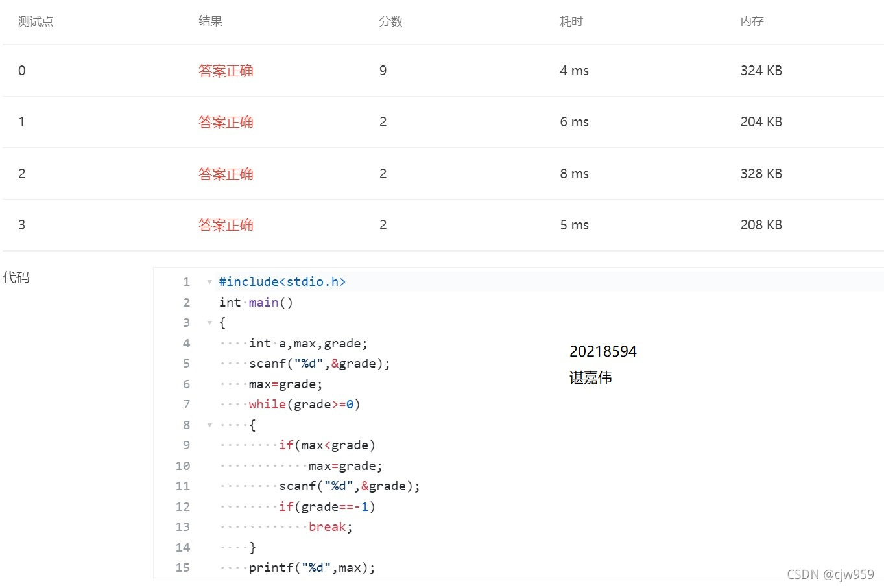Select the 答案正确 result for test point 1
Viewport: 884px width, 588px height.
coord(226,122)
